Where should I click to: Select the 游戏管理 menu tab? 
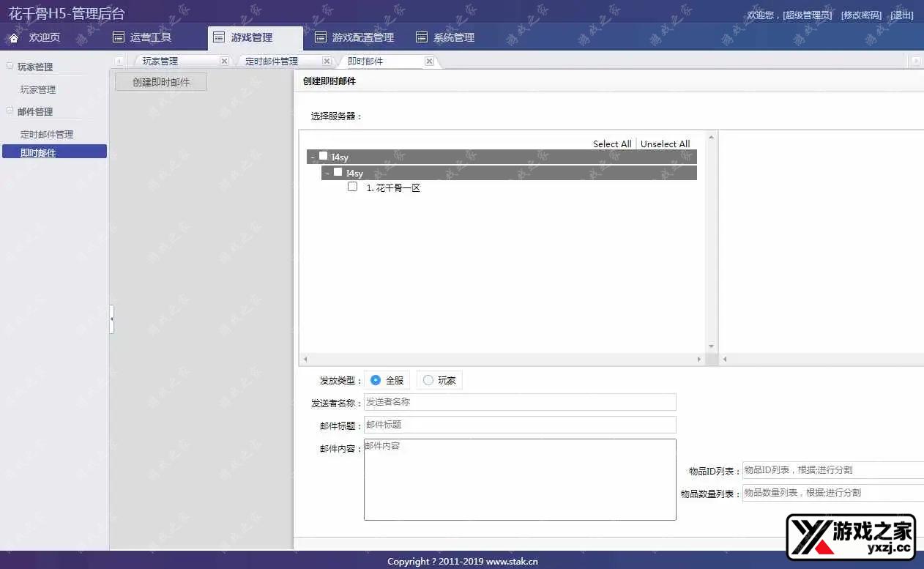tap(256, 38)
